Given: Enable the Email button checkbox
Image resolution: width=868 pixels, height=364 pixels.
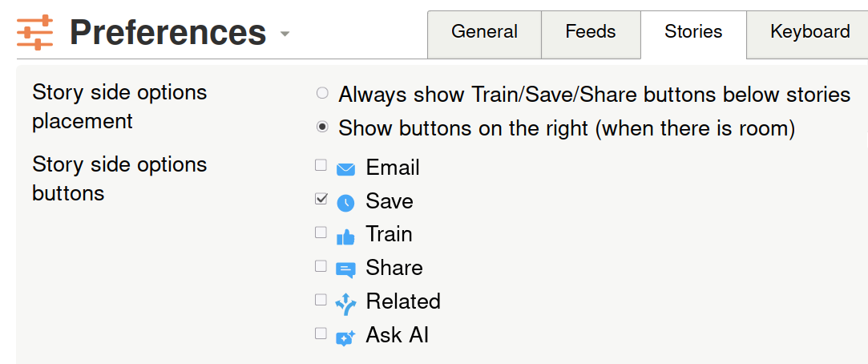Looking at the screenshot, I should [x=321, y=165].
